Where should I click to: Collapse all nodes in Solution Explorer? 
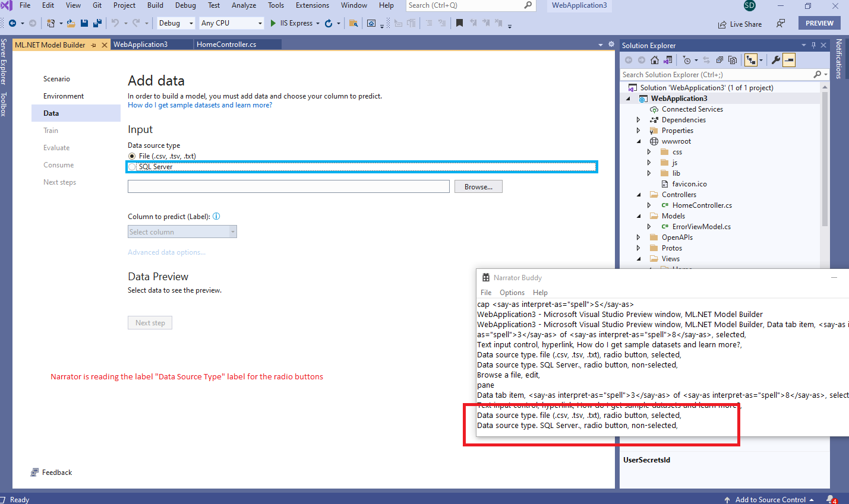point(719,59)
